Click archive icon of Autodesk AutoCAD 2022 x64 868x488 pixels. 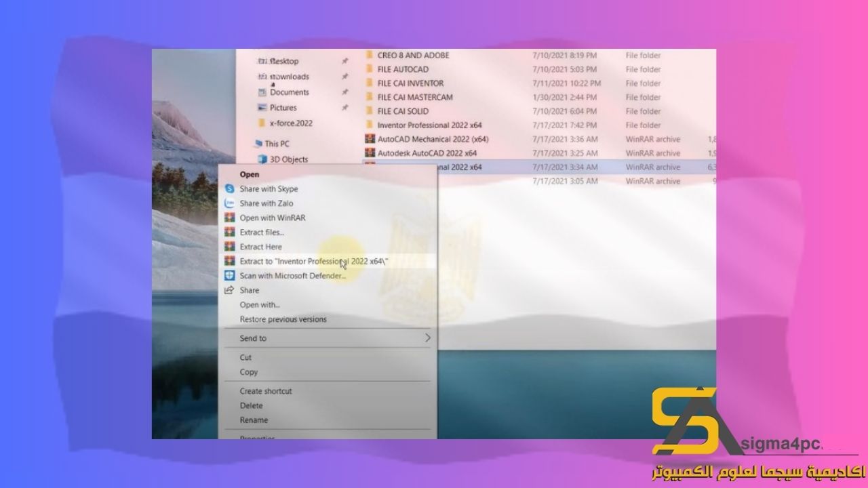point(370,153)
